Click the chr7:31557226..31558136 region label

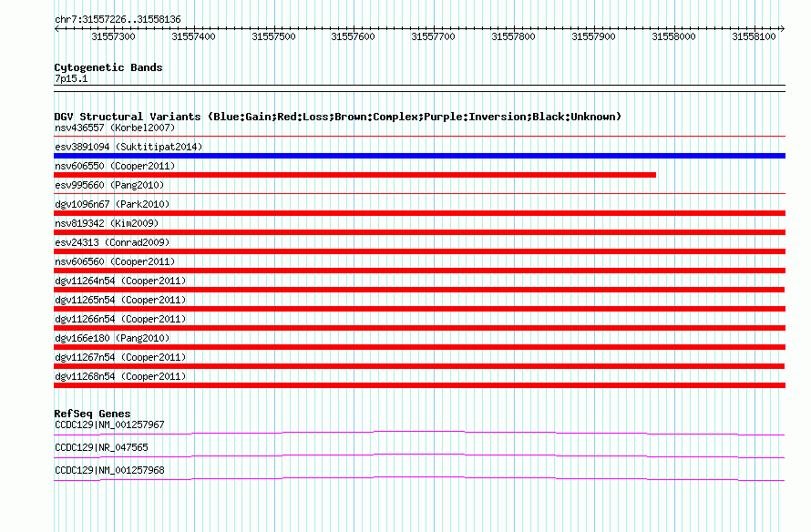[x=118, y=20]
